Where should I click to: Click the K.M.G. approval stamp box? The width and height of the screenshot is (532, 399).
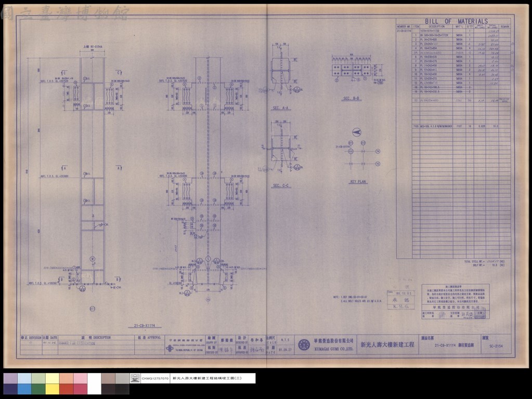401,300
